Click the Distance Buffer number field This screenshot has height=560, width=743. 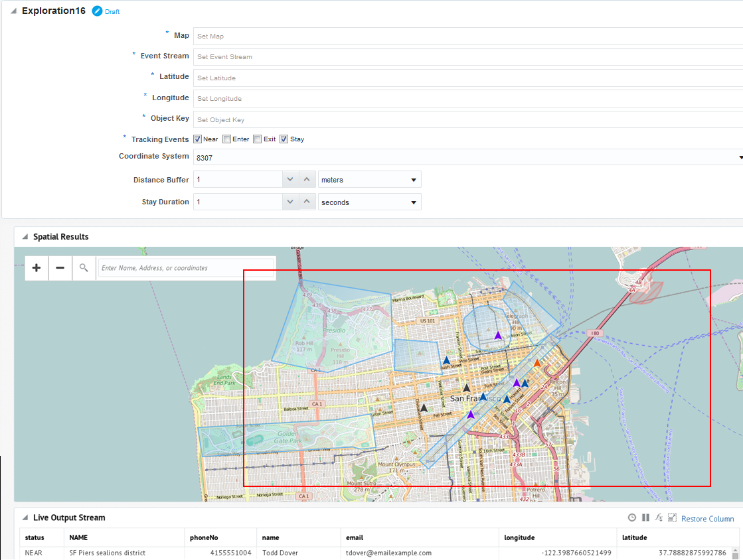coord(238,179)
